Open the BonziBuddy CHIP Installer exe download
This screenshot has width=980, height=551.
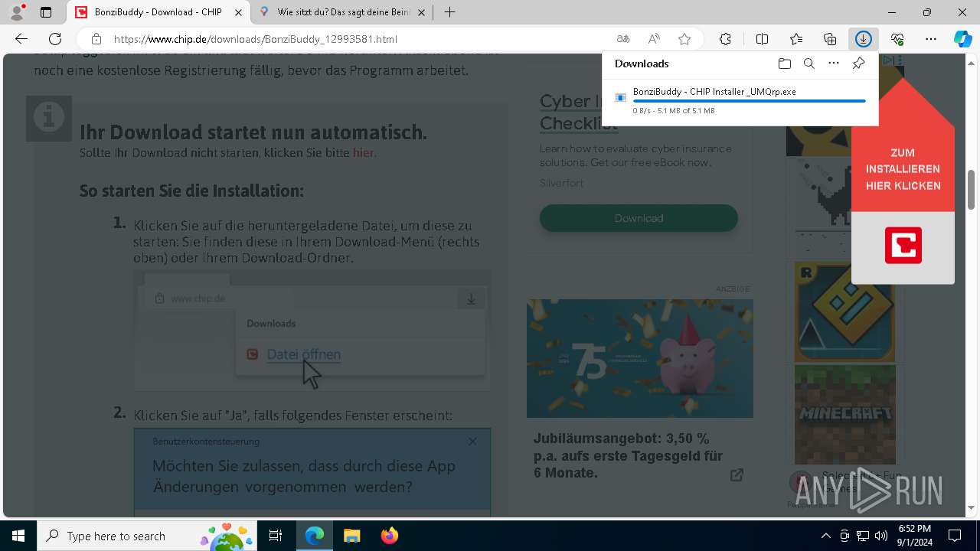[714, 91]
